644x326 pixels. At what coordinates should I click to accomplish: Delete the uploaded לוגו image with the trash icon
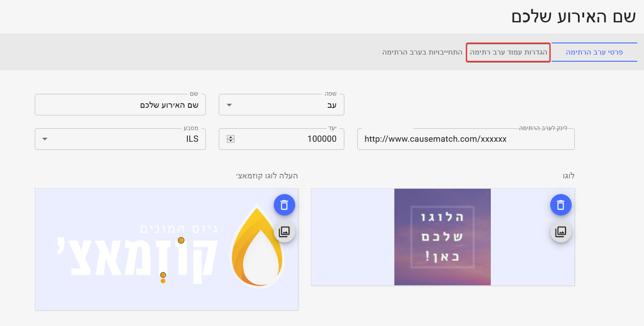pyautogui.click(x=561, y=205)
